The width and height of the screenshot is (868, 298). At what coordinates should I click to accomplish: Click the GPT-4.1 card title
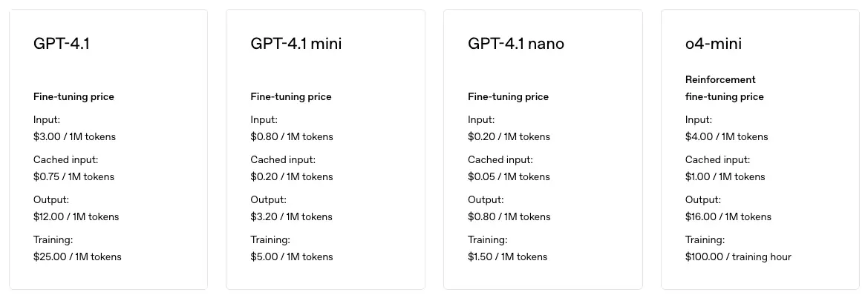[x=62, y=44]
